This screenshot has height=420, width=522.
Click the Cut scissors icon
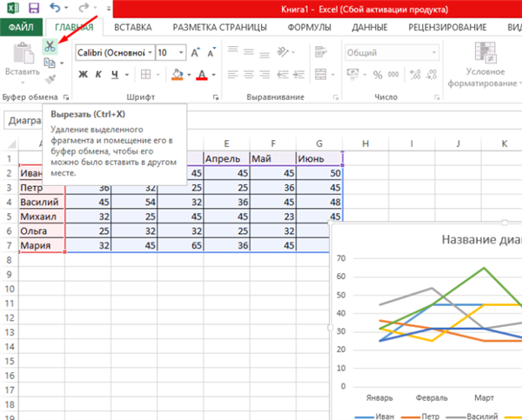(50, 46)
